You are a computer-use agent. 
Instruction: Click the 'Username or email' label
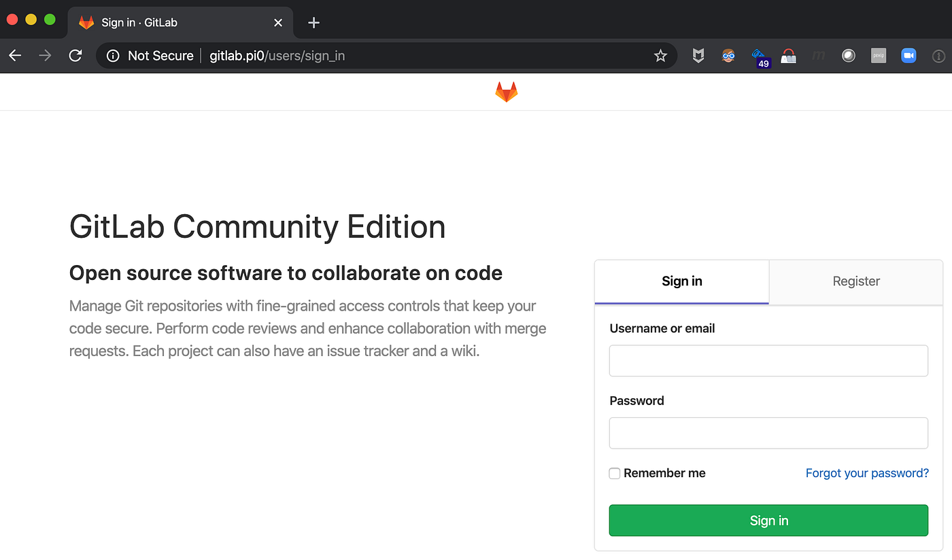[x=662, y=328]
